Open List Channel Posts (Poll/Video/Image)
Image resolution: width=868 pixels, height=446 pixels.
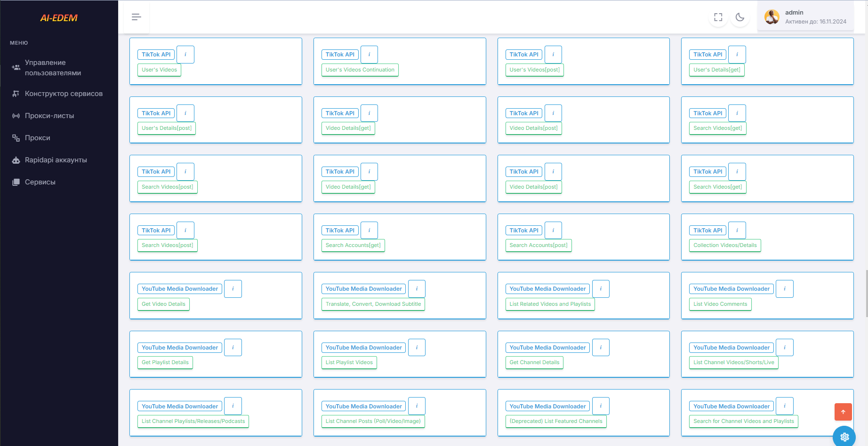[373, 421]
